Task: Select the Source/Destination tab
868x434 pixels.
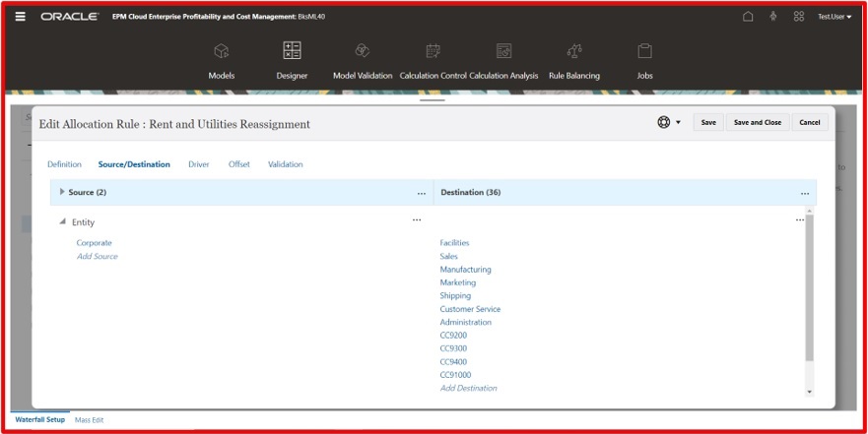Action: point(134,164)
